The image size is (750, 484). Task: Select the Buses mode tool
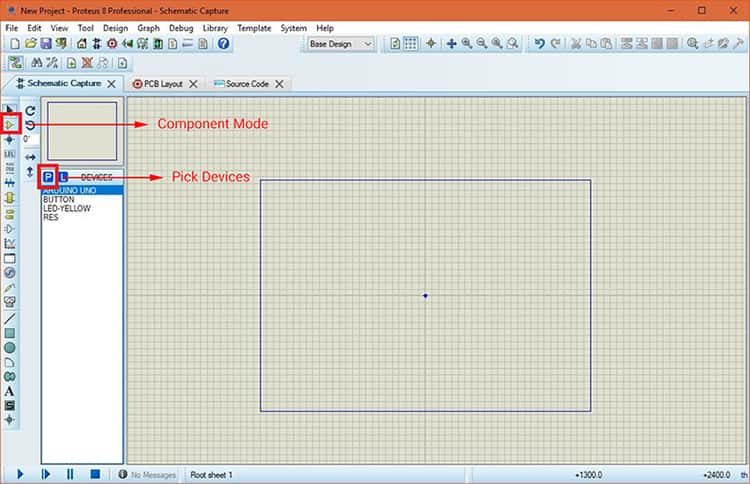pos(9,183)
